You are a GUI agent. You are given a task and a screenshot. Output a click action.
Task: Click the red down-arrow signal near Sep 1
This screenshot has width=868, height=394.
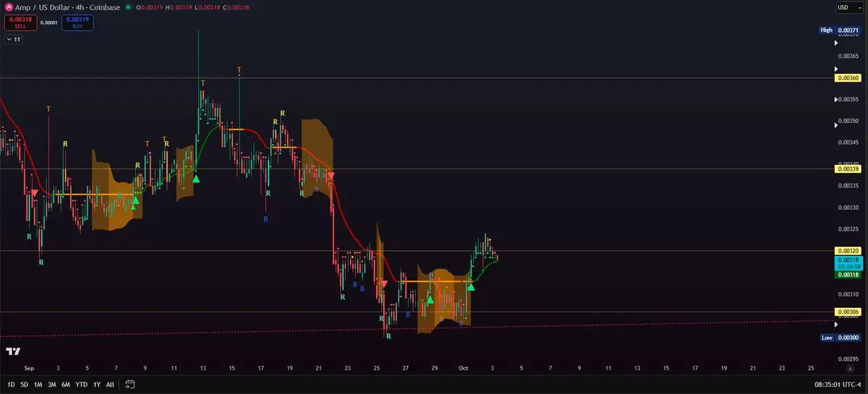(34, 193)
